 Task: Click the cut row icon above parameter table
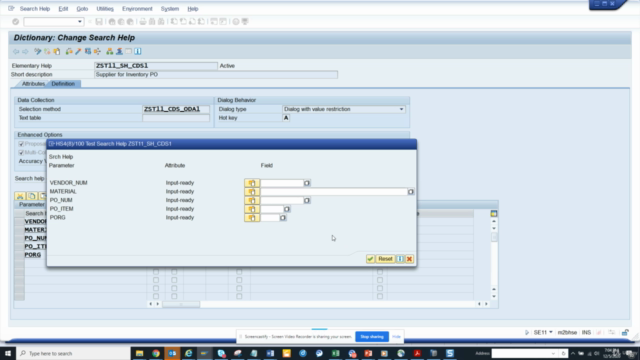pos(20,196)
